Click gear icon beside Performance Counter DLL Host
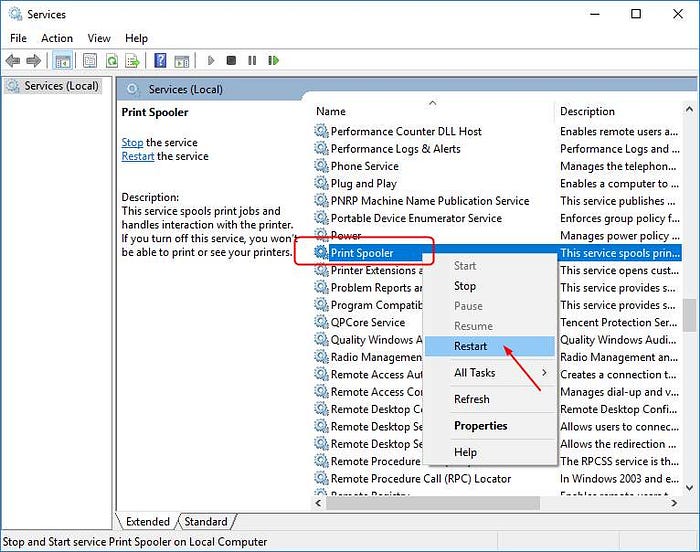 (x=321, y=131)
